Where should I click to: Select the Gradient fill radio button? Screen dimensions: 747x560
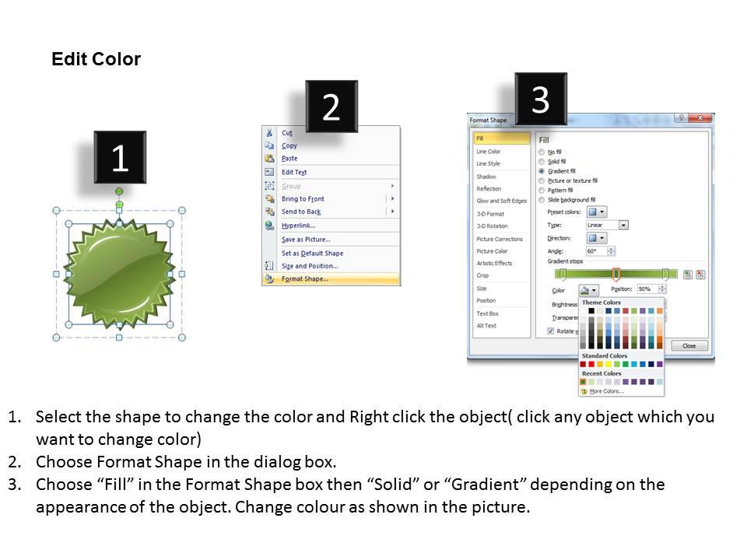click(x=542, y=171)
